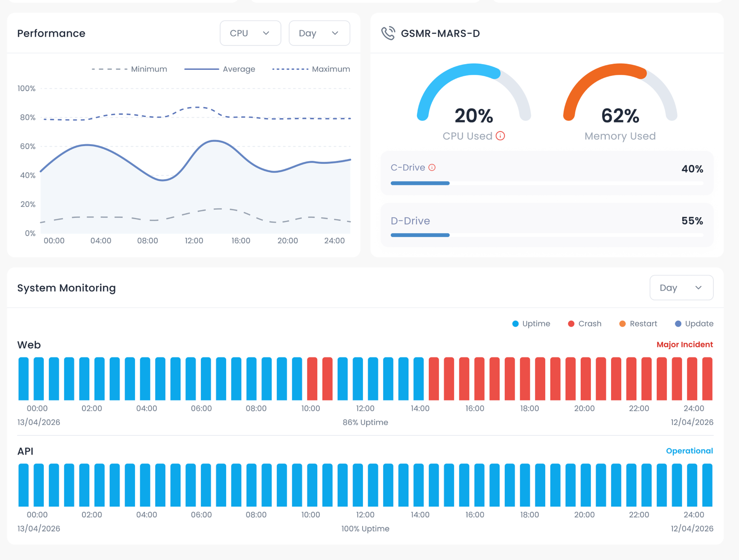
Task: Toggle the Maximum series in chart legend
Action: pos(311,69)
